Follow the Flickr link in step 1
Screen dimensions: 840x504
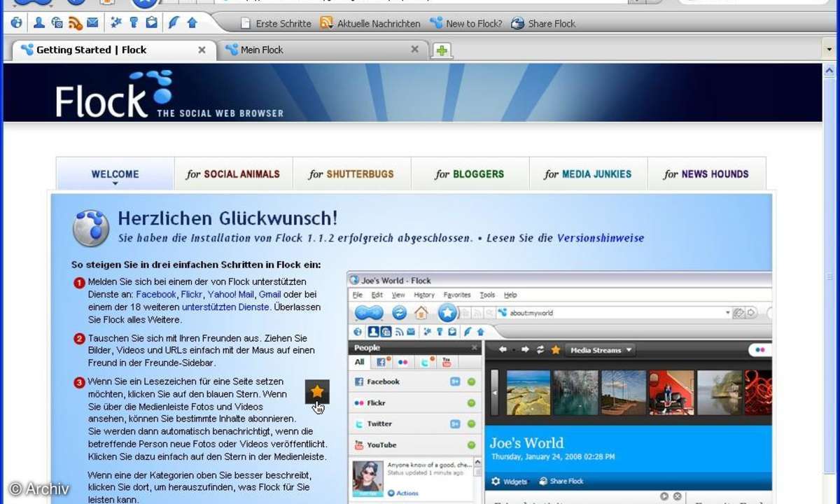pos(191,295)
